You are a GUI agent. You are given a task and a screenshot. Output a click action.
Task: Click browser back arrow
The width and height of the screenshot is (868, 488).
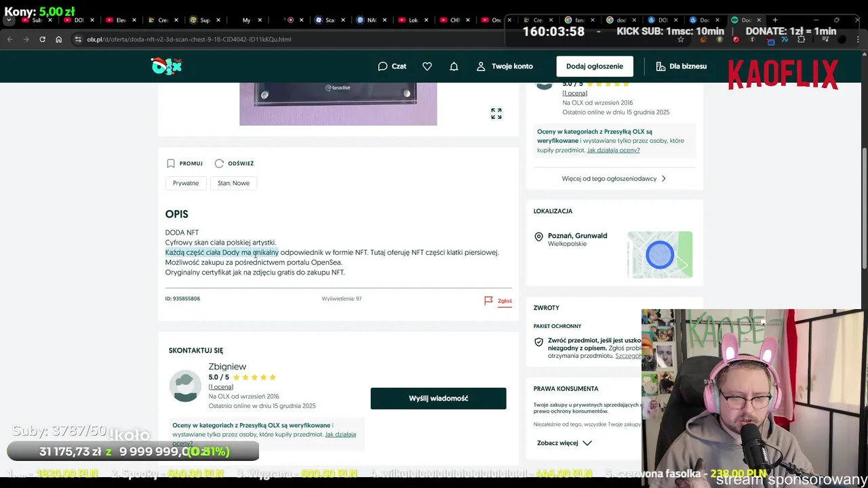click(10, 39)
